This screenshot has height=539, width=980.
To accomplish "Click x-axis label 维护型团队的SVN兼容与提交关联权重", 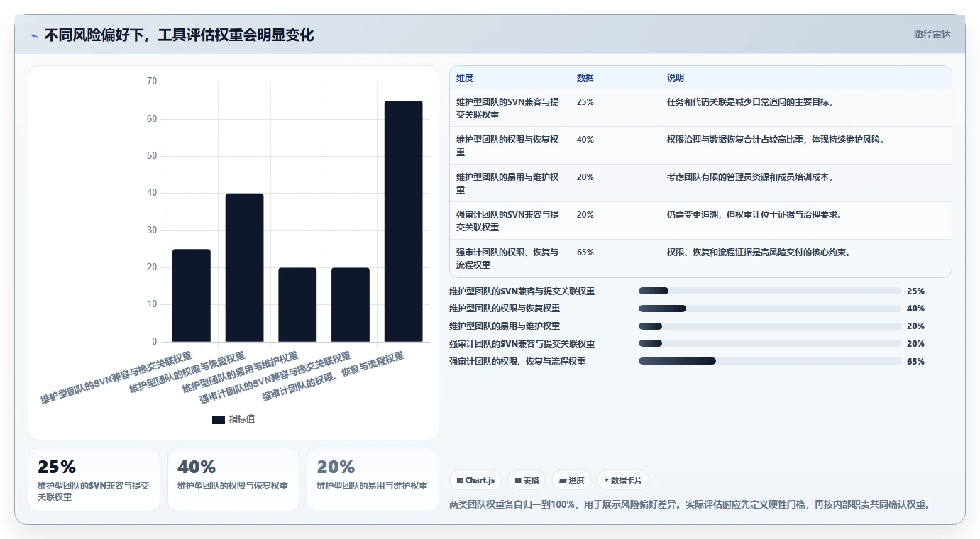I will (x=116, y=377).
